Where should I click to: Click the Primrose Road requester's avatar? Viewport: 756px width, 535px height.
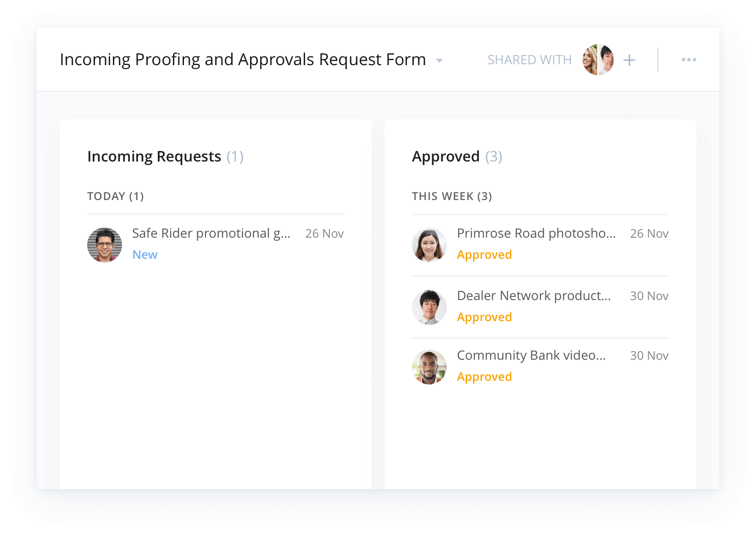(429, 245)
